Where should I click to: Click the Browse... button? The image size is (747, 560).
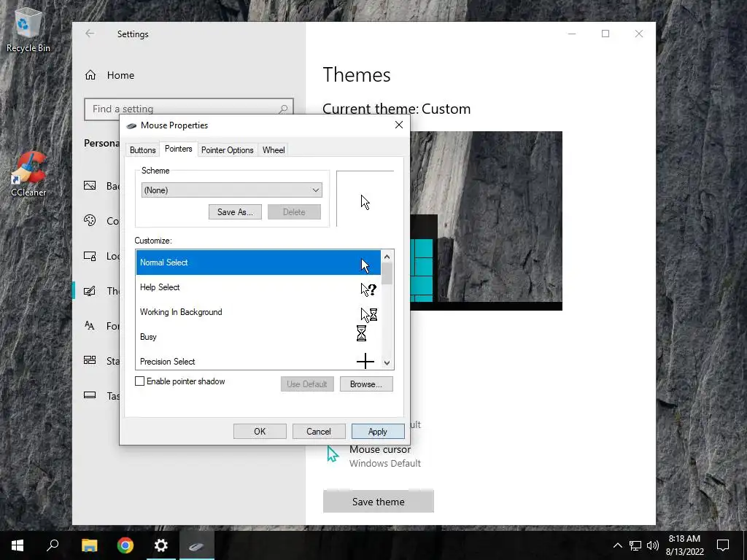[x=366, y=384]
